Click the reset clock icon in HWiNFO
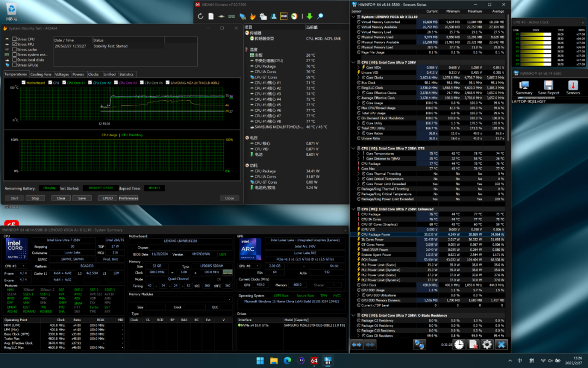 tap(459, 345)
